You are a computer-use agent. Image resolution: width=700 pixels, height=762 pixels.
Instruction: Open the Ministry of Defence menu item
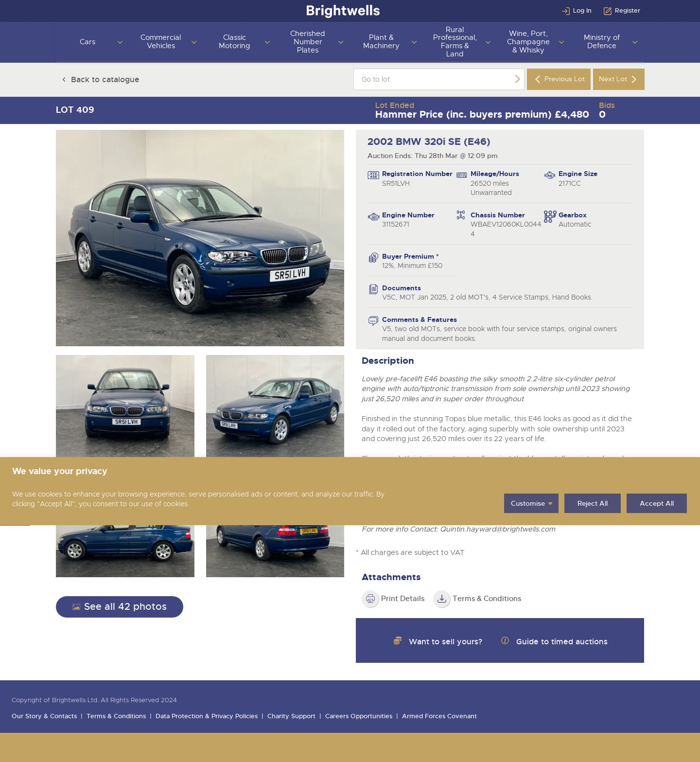coord(602,42)
